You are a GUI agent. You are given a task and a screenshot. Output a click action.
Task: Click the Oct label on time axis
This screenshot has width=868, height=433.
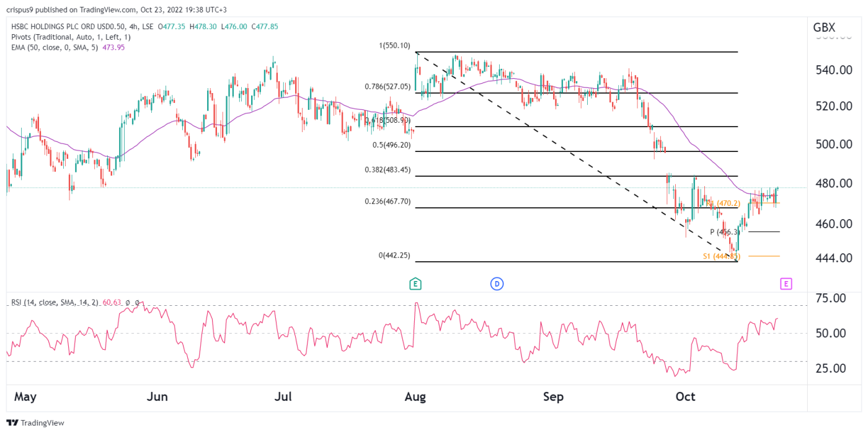[686, 397]
